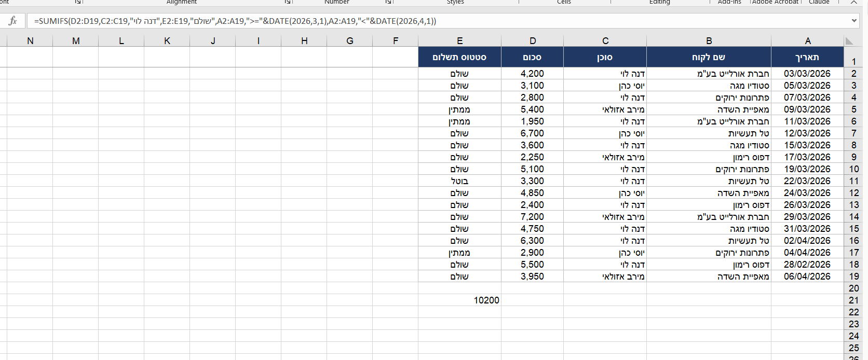
Task: Select date cell 22/03/2026
Action: [808, 181]
